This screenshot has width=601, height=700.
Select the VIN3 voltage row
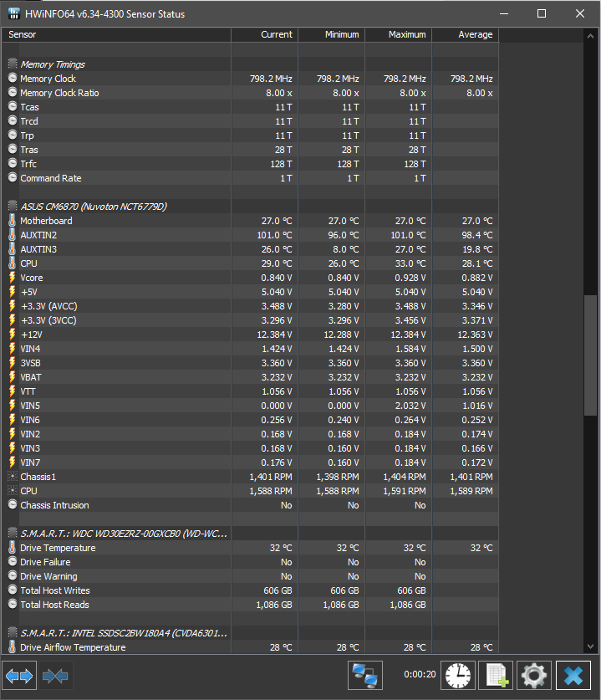point(250,448)
